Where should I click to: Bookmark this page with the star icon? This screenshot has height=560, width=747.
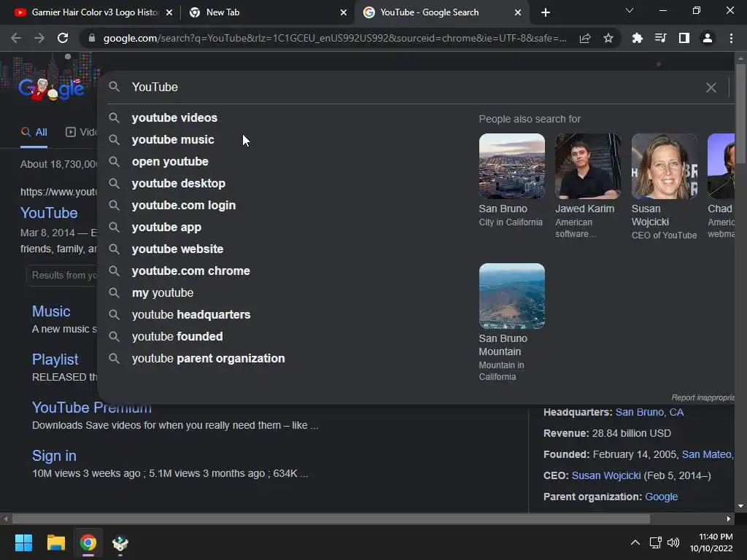tap(608, 38)
